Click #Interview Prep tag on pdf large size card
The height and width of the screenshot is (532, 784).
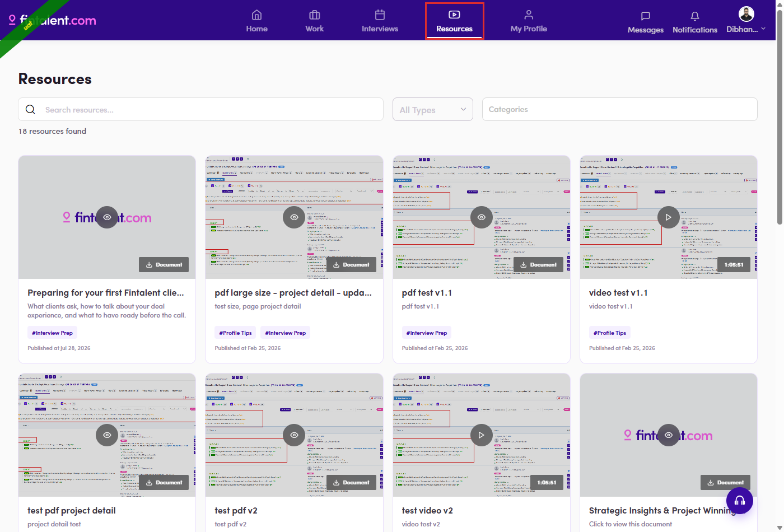point(286,333)
